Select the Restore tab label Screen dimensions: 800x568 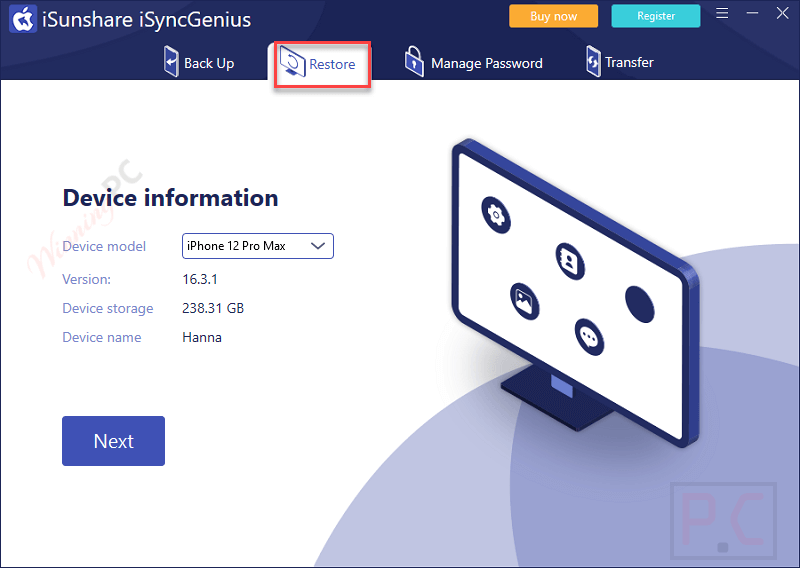tap(332, 64)
